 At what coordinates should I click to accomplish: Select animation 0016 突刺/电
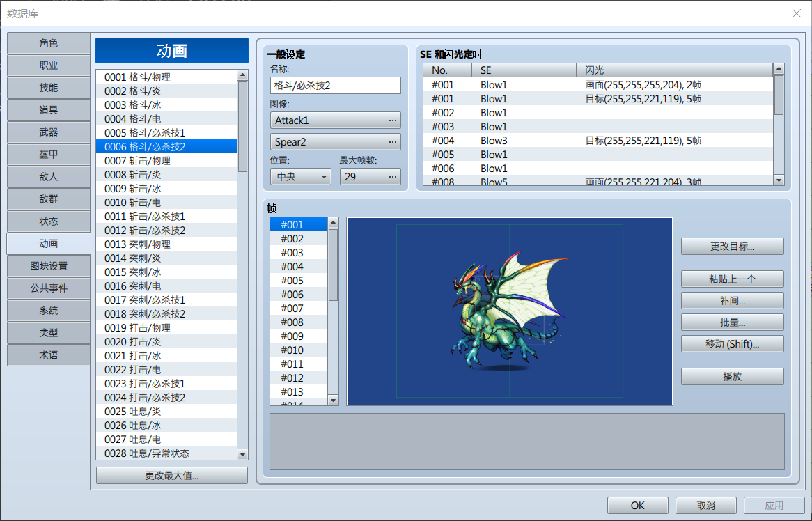[166, 286]
